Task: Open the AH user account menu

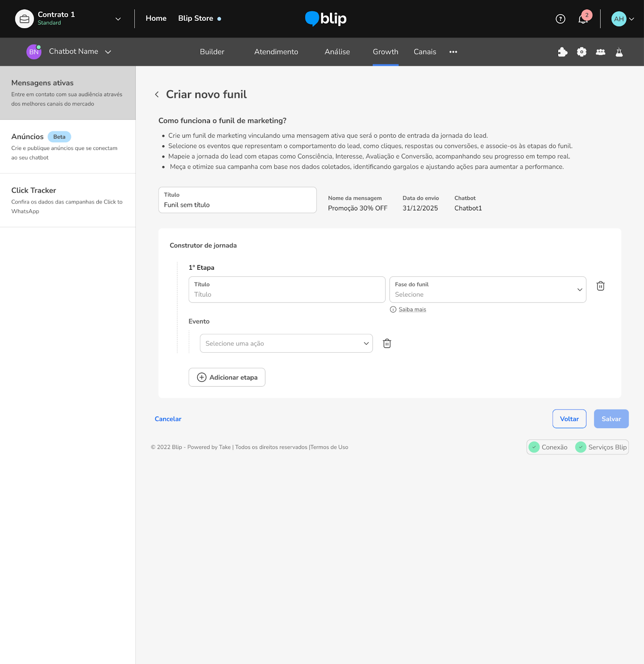Action: [622, 19]
